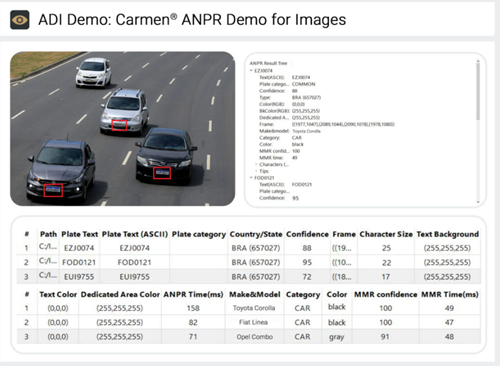Click the confidence value 88 in table
Viewport: 500px width, 366px height.
[307, 248]
